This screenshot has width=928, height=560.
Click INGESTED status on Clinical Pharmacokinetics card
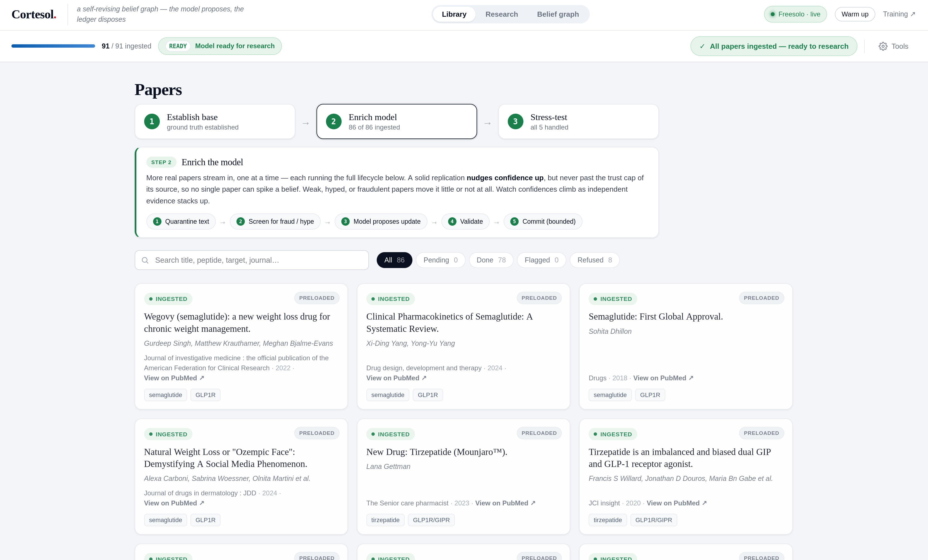[390, 299]
